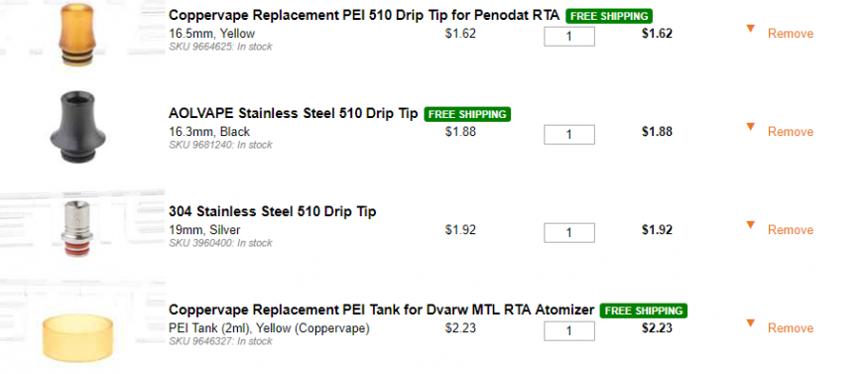This screenshot has height=374, width=868.
Task: Open AOLVAPE Stainless Steel 510 Drip Tip title
Action: [294, 113]
